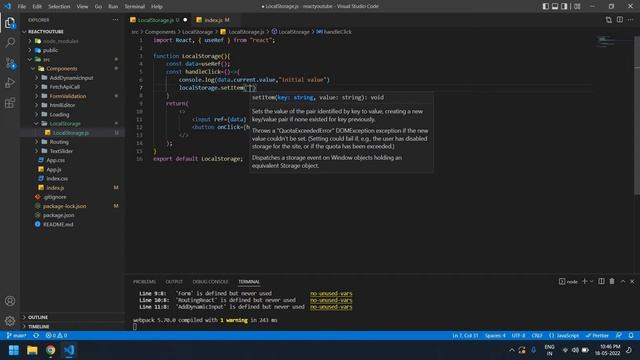Toggle secondary side bar layout icon
The image size is (640, 360).
(564, 6)
